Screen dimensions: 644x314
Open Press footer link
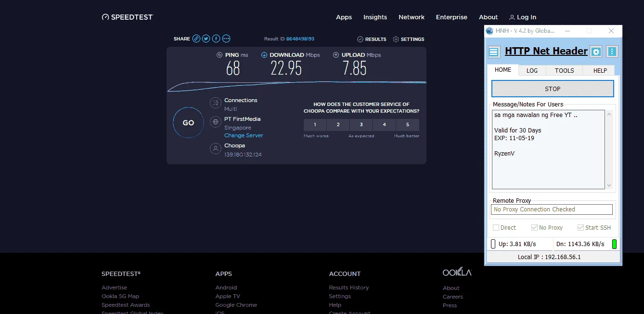[x=450, y=305]
